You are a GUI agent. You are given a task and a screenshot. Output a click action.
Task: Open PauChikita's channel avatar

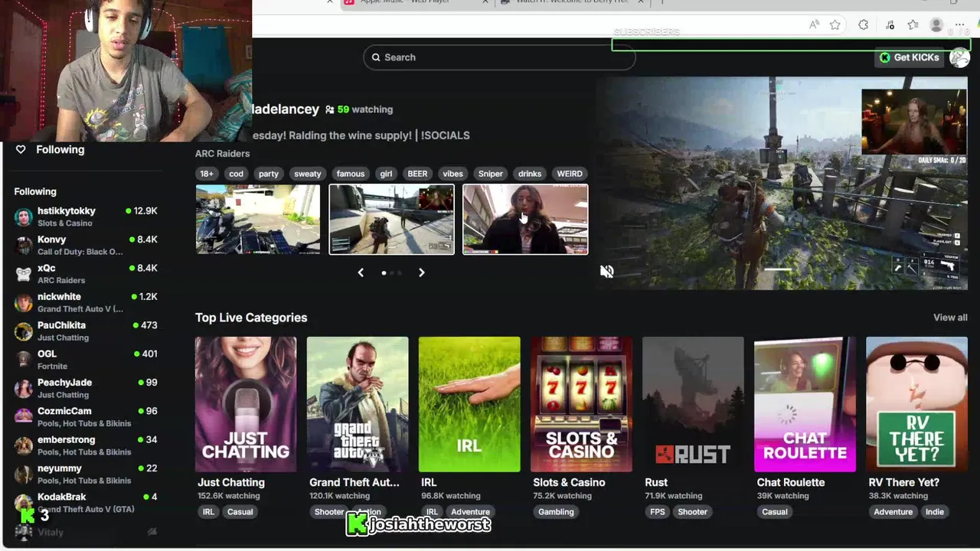pyautogui.click(x=24, y=331)
